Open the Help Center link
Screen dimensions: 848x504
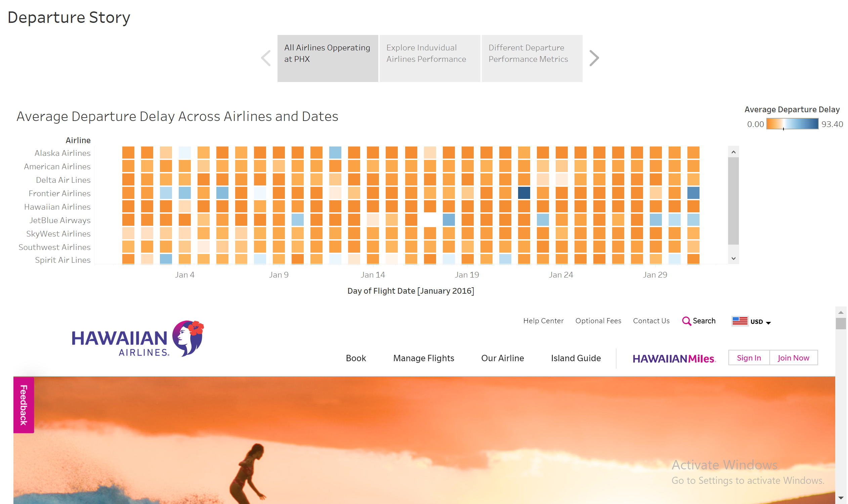click(x=543, y=321)
